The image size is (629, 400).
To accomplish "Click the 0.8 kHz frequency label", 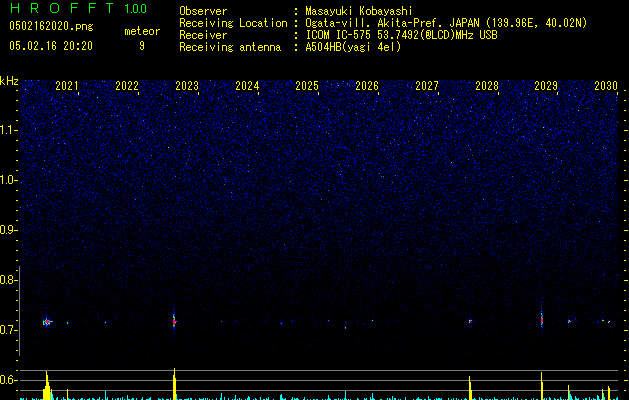I will [8, 280].
